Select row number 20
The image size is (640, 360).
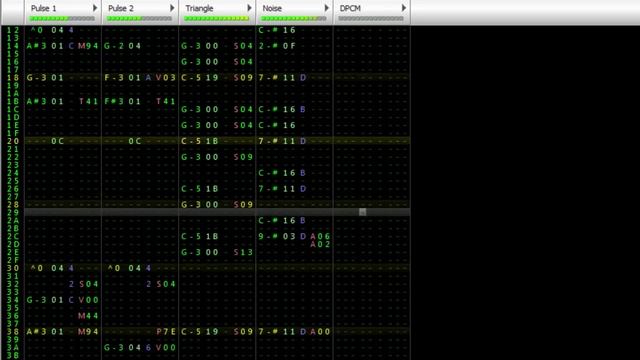coord(13,141)
